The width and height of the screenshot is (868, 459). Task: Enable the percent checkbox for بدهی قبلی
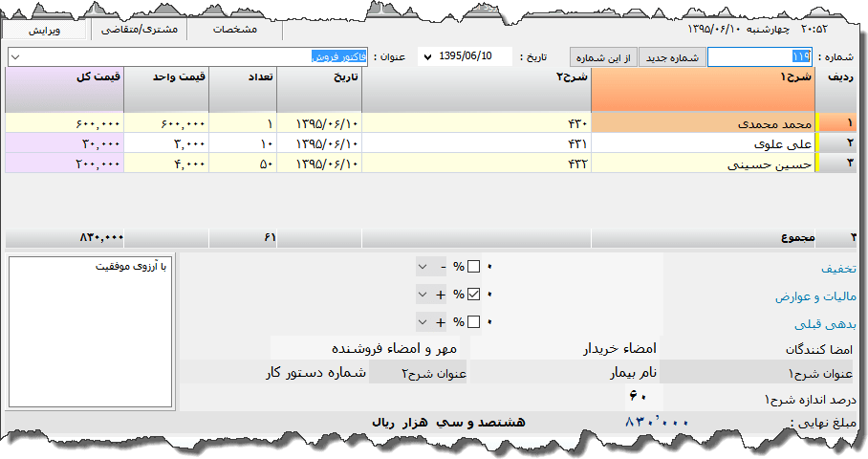pos(474,322)
